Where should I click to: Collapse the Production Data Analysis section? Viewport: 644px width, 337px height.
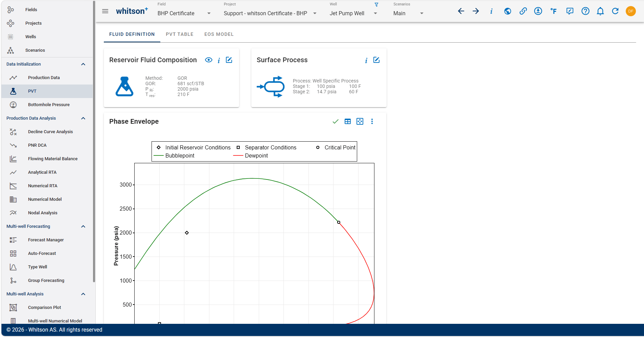click(x=83, y=118)
